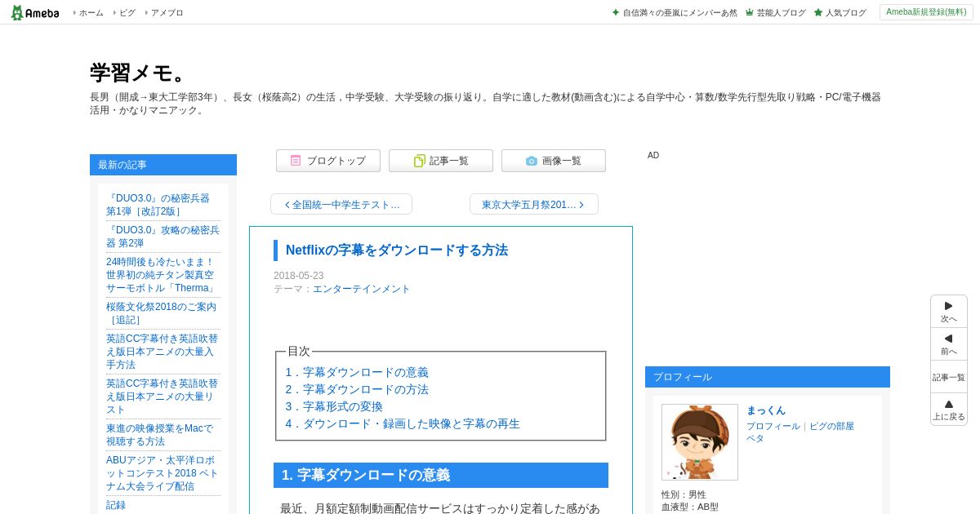980x514 pixels.
Task: Click profile avatar image
Action: click(700, 442)
